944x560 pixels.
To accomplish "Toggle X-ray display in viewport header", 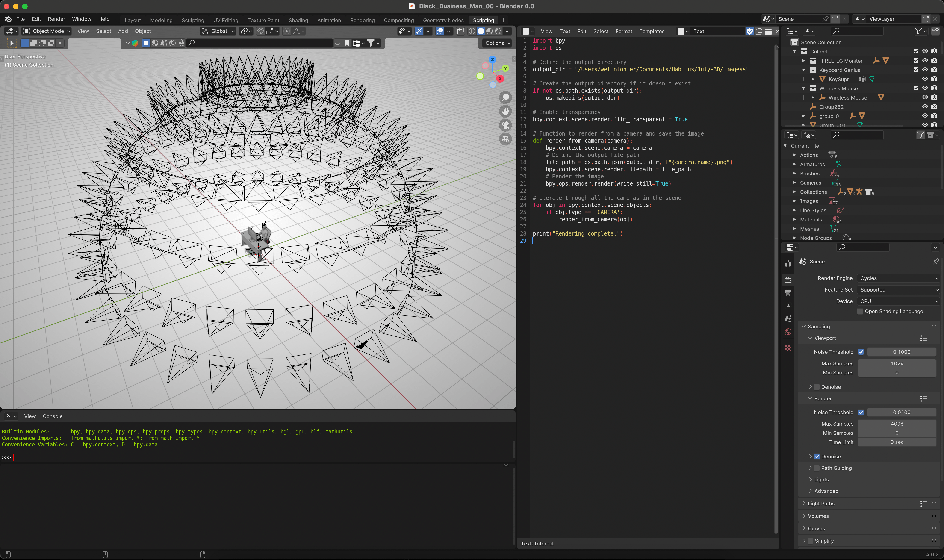I will 460,31.
